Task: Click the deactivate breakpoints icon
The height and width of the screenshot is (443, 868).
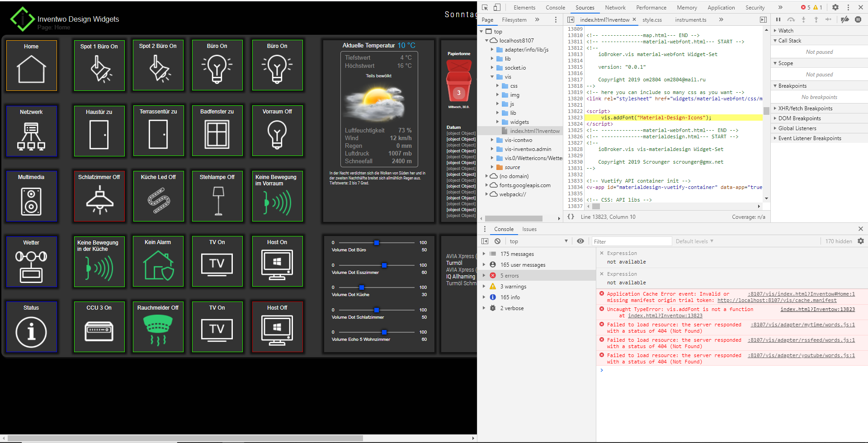Action: 844,19
